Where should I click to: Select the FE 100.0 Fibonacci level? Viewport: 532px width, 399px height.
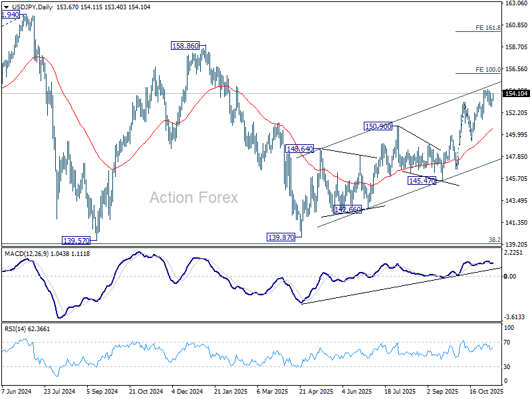coord(488,70)
